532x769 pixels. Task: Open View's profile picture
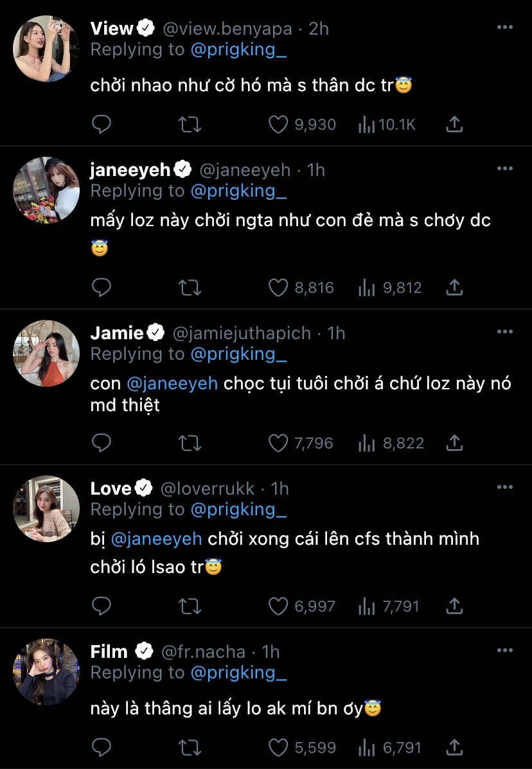coord(46,49)
